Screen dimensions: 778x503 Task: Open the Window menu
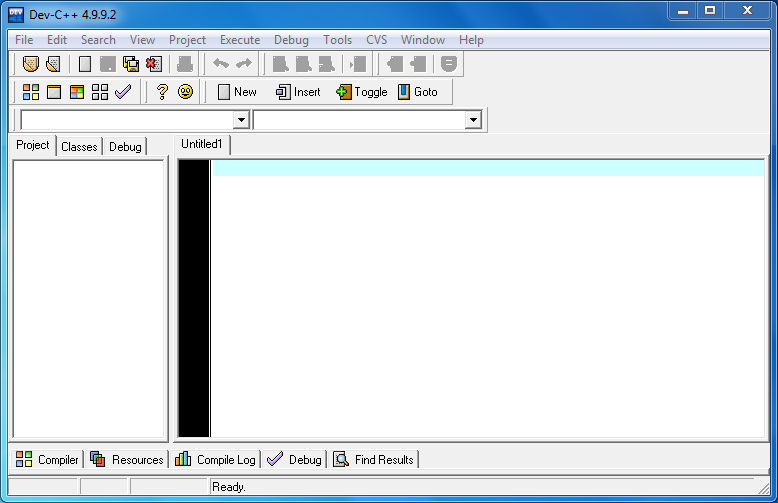pyautogui.click(x=423, y=40)
